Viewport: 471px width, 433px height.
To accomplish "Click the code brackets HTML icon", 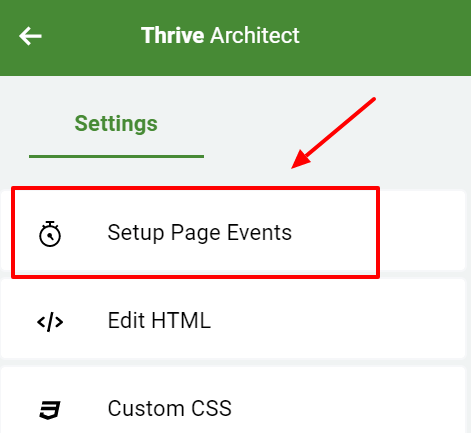I will tap(50, 322).
